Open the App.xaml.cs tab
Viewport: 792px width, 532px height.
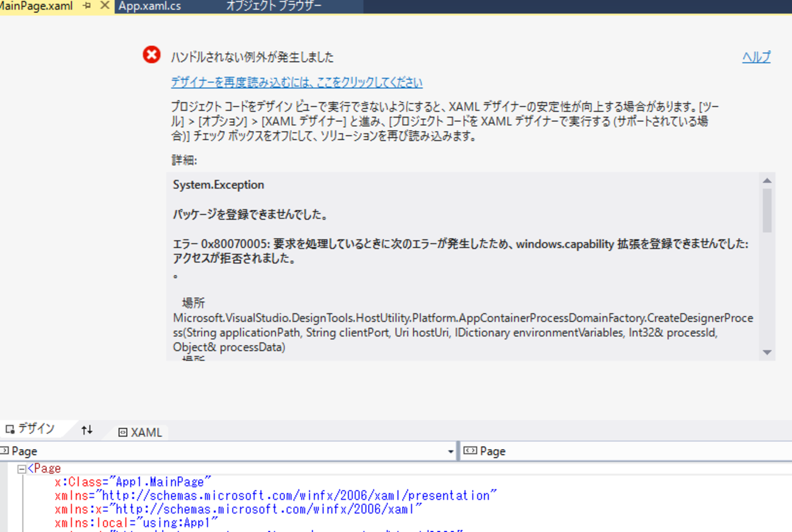pyautogui.click(x=150, y=6)
